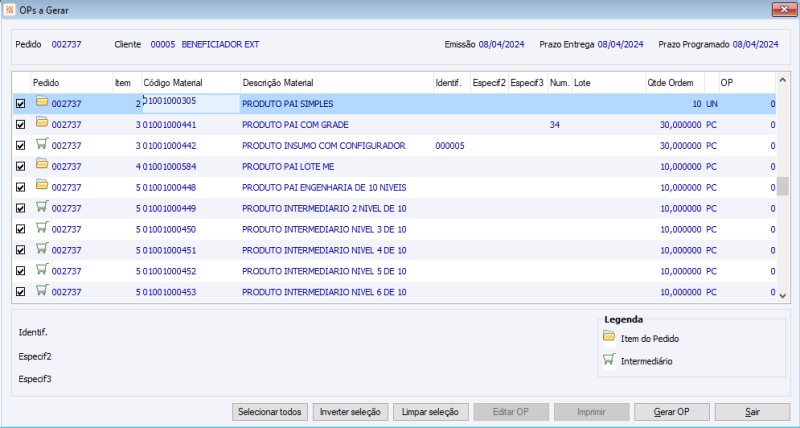Click cart icon of PRODUTO INSUMO COM CONFIGURADOR row
Screen dimensions: 800x428
tap(42, 144)
